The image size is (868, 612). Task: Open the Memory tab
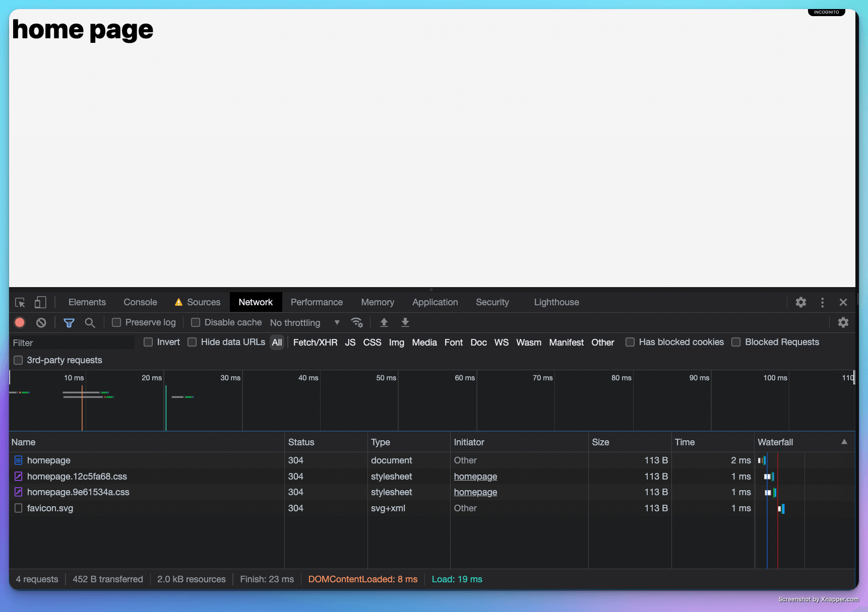pos(378,302)
